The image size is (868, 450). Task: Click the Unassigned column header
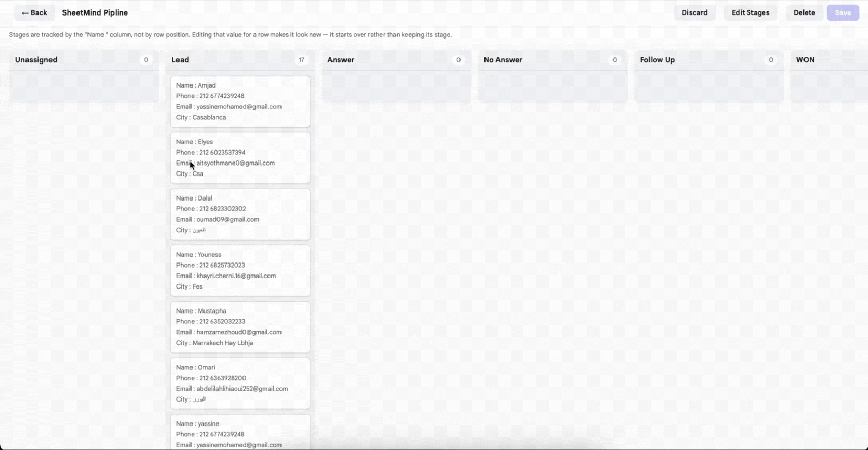36,60
